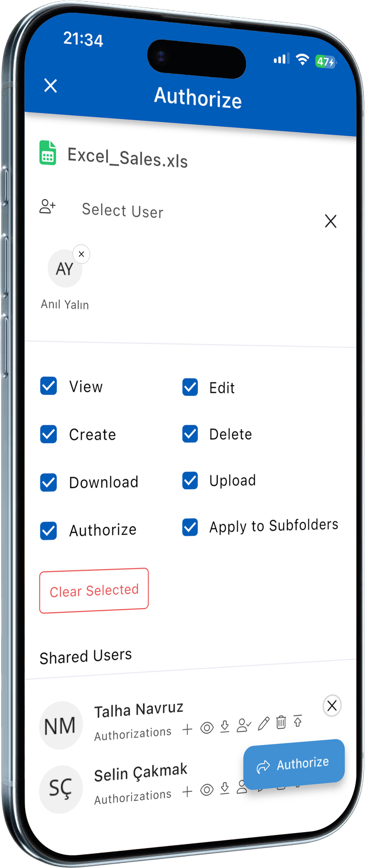Toggle the Edit permission checkbox
The height and width of the screenshot is (868, 365).
click(190, 387)
